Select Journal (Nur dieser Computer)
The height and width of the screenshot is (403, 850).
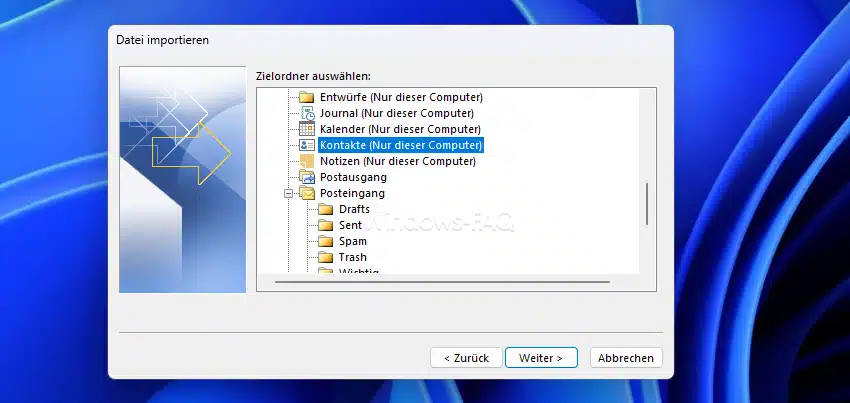[x=397, y=113]
